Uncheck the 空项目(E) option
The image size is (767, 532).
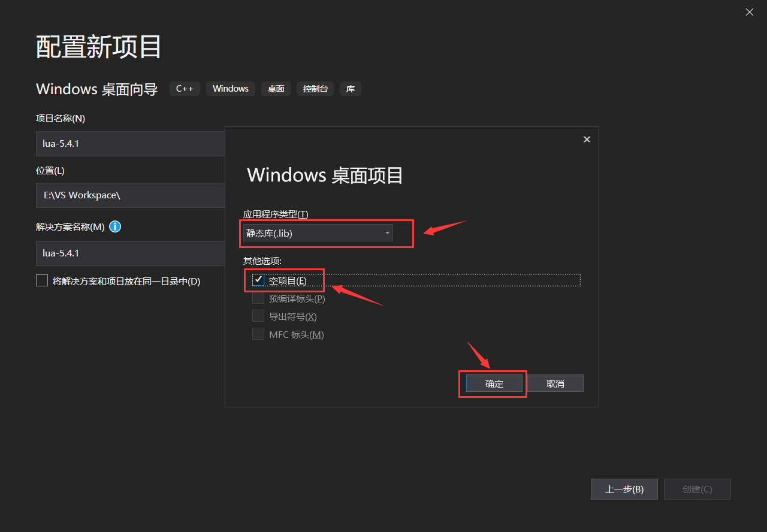coord(258,279)
